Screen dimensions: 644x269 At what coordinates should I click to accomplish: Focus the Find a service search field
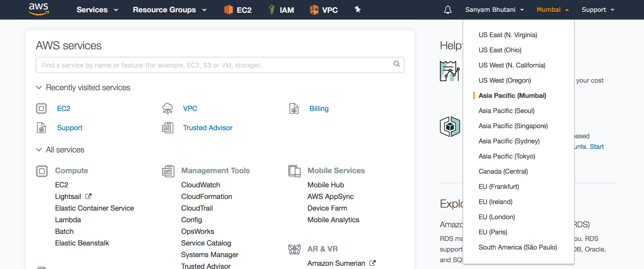coord(220,65)
